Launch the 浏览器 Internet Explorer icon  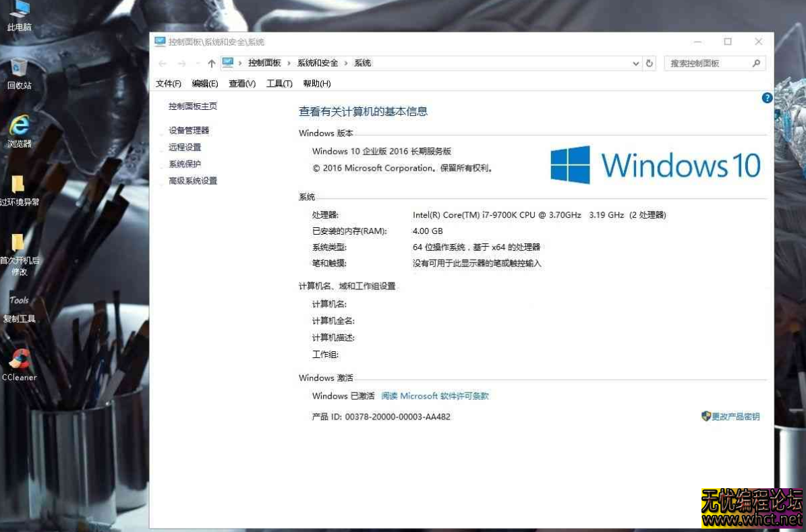[x=20, y=131]
